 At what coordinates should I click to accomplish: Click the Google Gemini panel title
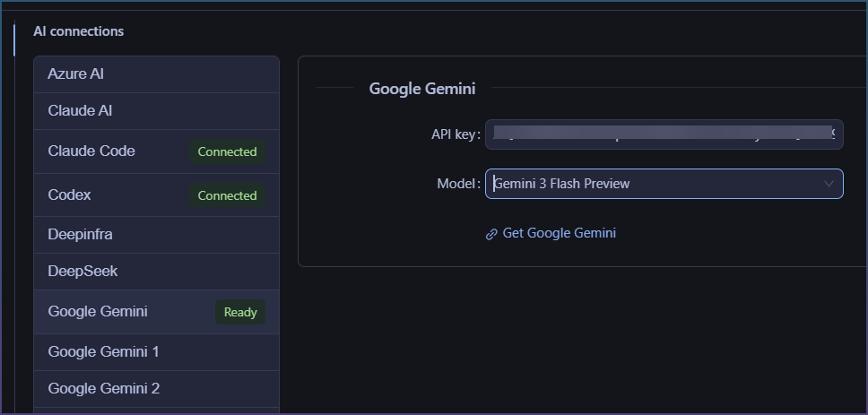[422, 89]
